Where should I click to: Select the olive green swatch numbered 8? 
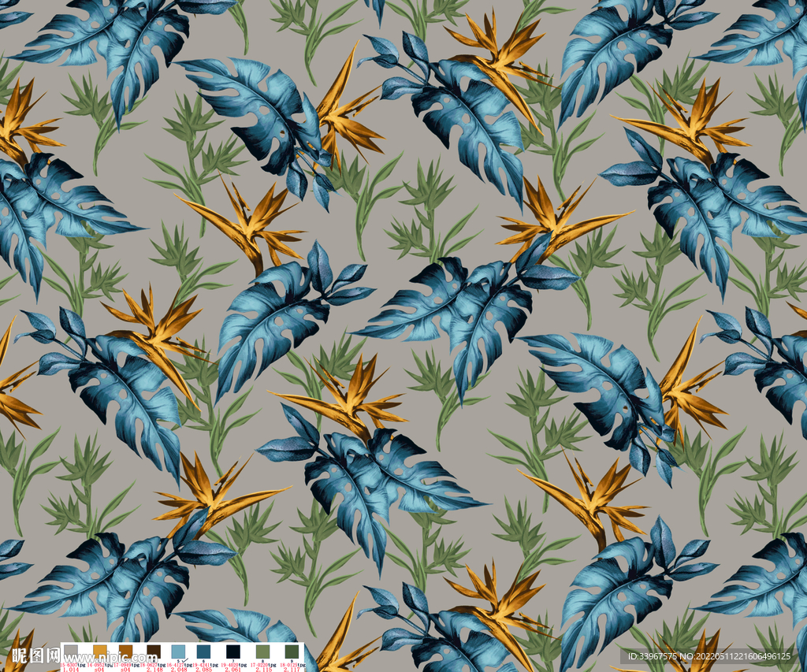(x=262, y=652)
